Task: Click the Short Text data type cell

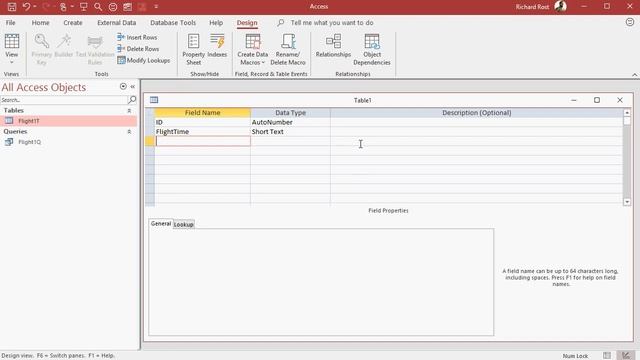Action: 290,131
